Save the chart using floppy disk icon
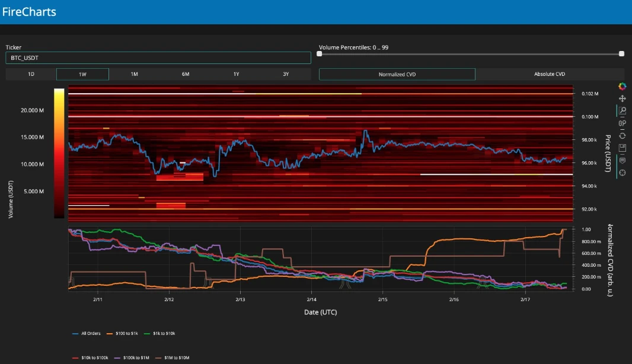632x364 pixels. pos(623,148)
